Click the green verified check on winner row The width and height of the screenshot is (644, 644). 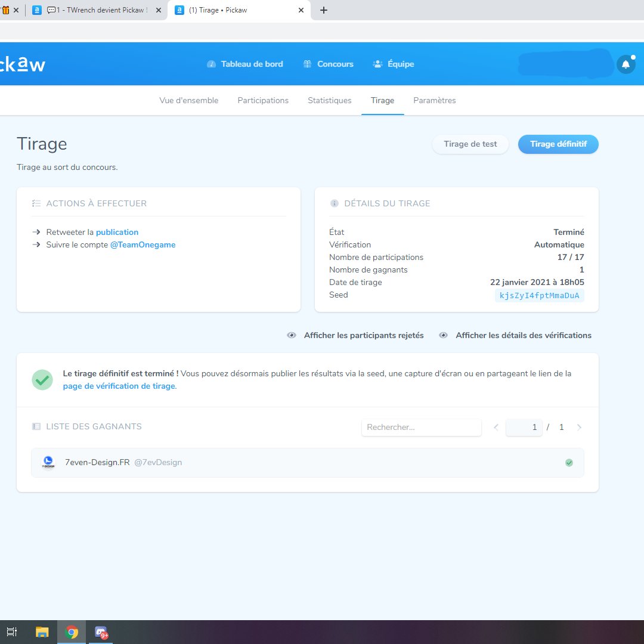pyautogui.click(x=569, y=463)
